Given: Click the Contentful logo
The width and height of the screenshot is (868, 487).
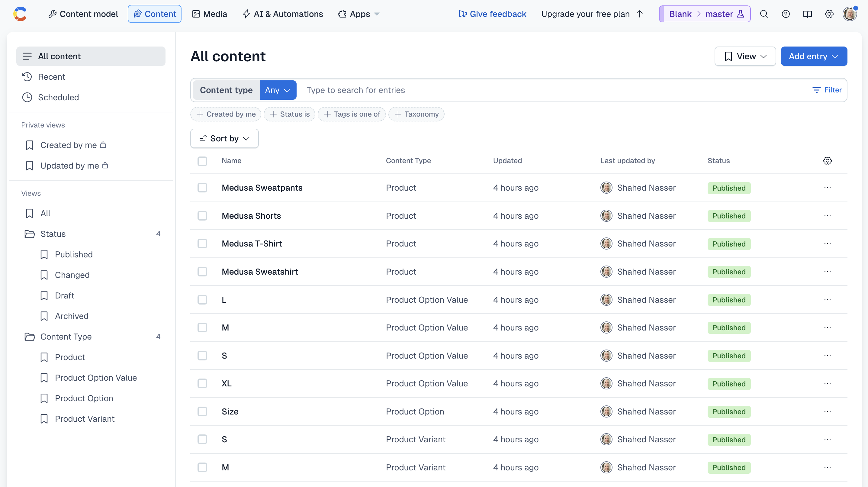Looking at the screenshot, I should click(20, 14).
